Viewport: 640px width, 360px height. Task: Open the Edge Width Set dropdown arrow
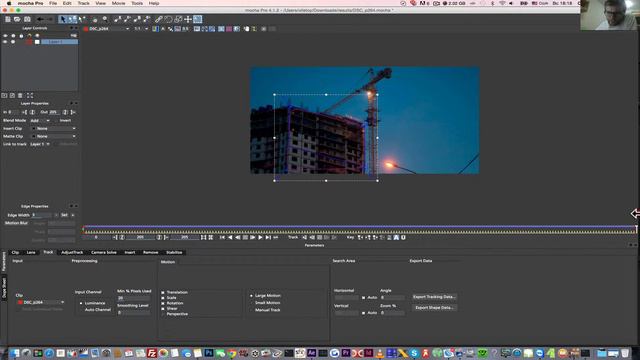(73, 215)
